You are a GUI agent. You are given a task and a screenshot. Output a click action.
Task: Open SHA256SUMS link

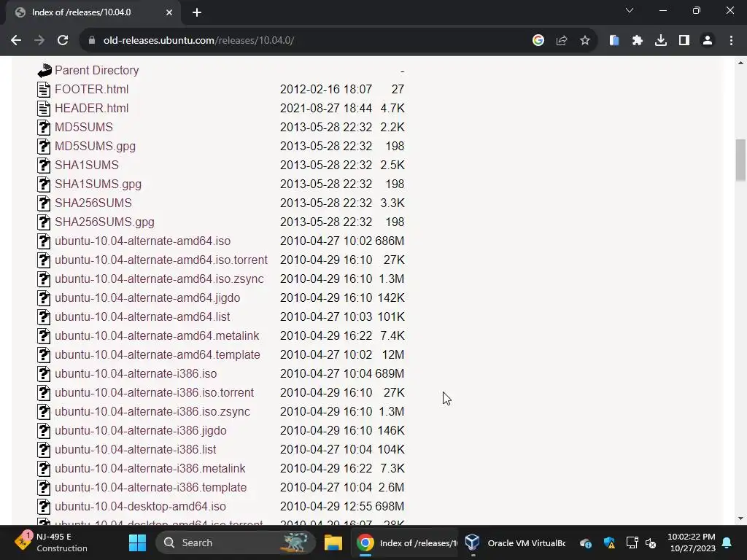pyautogui.click(x=93, y=203)
